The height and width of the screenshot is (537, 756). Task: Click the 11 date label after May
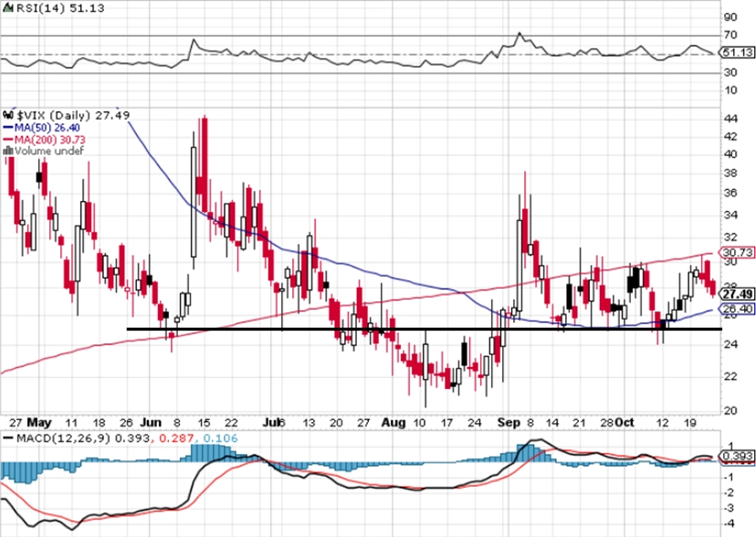pyautogui.click(x=71, y=423)
